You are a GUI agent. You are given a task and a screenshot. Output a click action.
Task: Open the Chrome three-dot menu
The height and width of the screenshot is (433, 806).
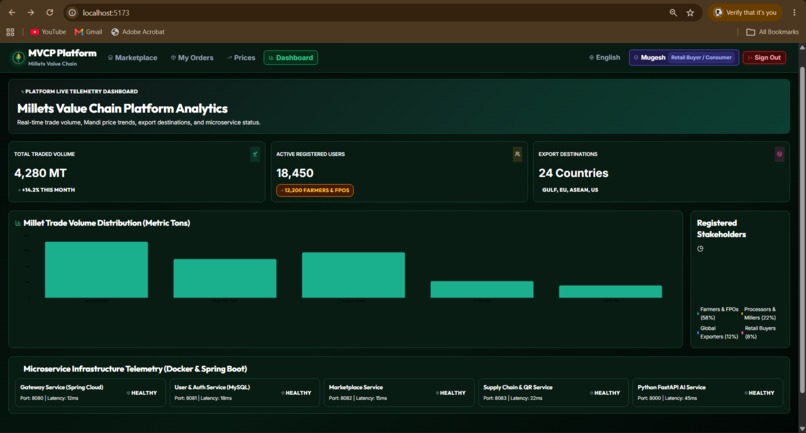794,12
